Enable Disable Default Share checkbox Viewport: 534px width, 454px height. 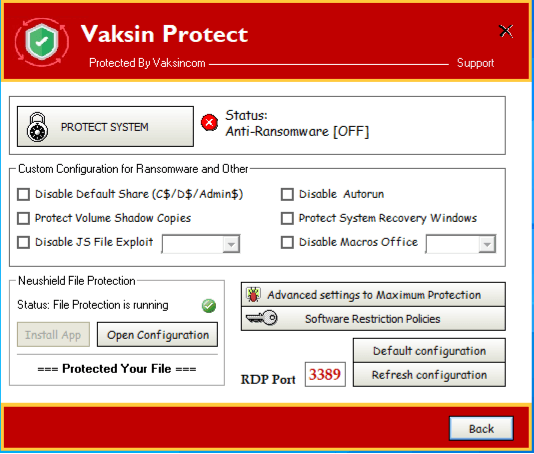[23, 194]
